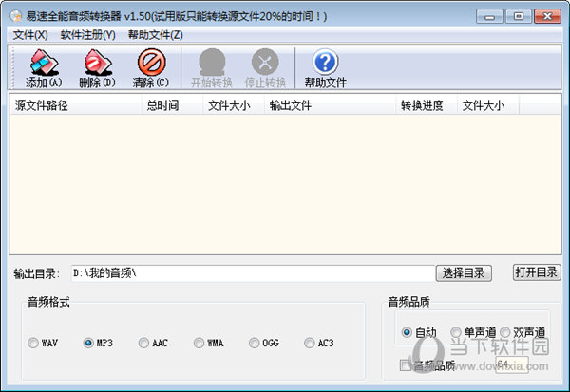Viewport: 570px width, 392px height.
Task: Open the 帮助文件 help icon in toolbar
Action: point(325,68)
